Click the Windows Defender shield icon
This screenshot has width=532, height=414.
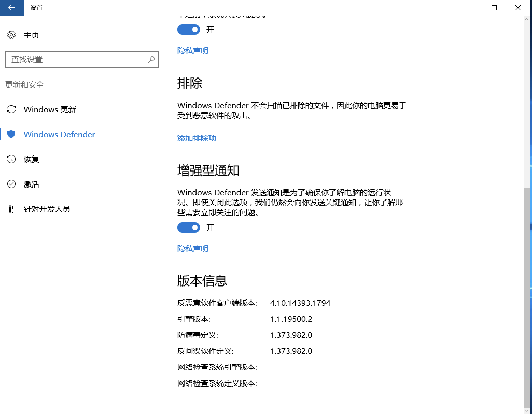(11, 134)
